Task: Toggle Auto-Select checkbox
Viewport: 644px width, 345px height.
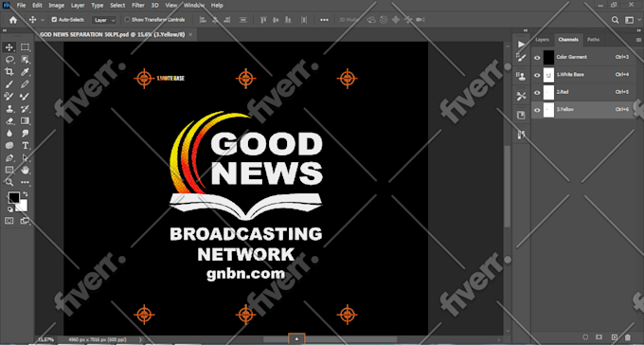Action: [x=54, y=20]
